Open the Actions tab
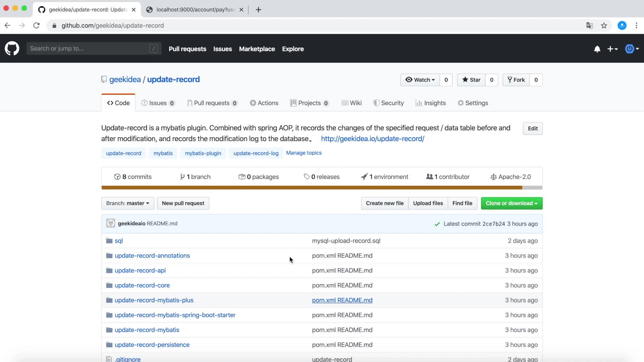This screenshot has width=644, height=362. 264,103
